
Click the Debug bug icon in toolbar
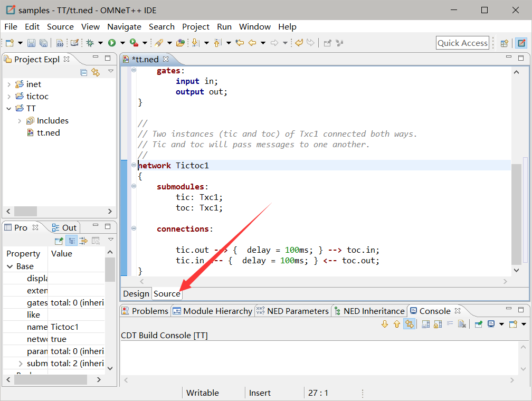90,43
